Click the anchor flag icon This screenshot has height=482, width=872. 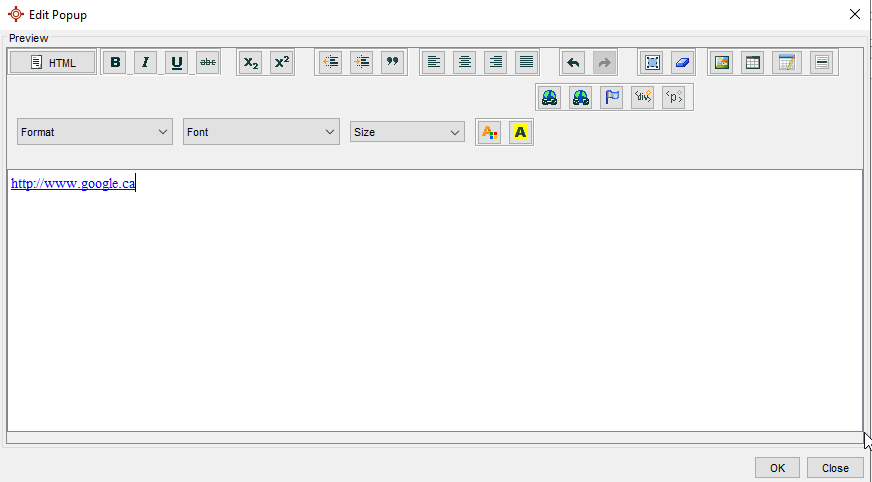(611, 98)
